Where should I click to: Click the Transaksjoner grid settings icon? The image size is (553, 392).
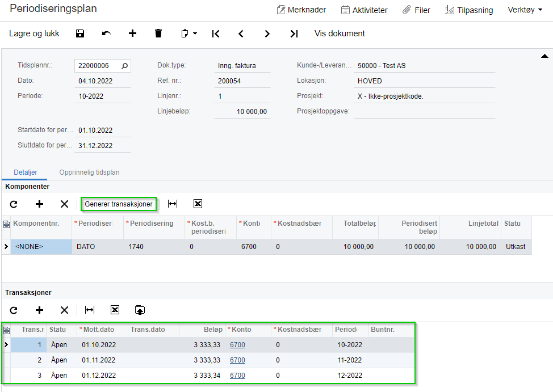pos(6,330)
